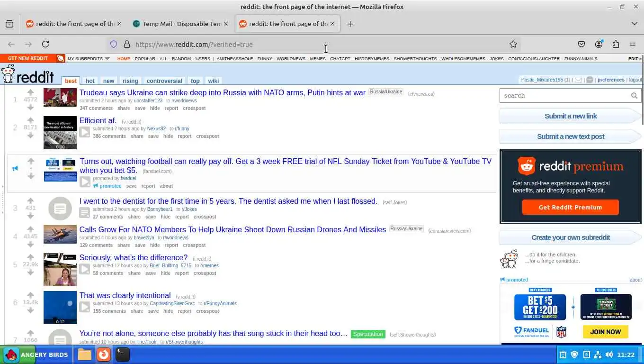Downvote the Trudeau Ukraine post
644x364 pixels.
click(30, 107)
